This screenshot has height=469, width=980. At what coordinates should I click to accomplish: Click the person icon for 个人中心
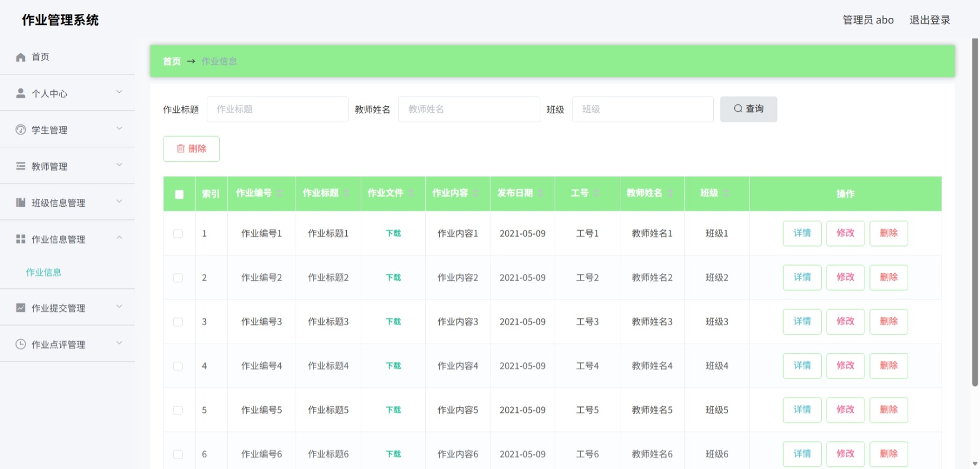click(x=21, y=93)
